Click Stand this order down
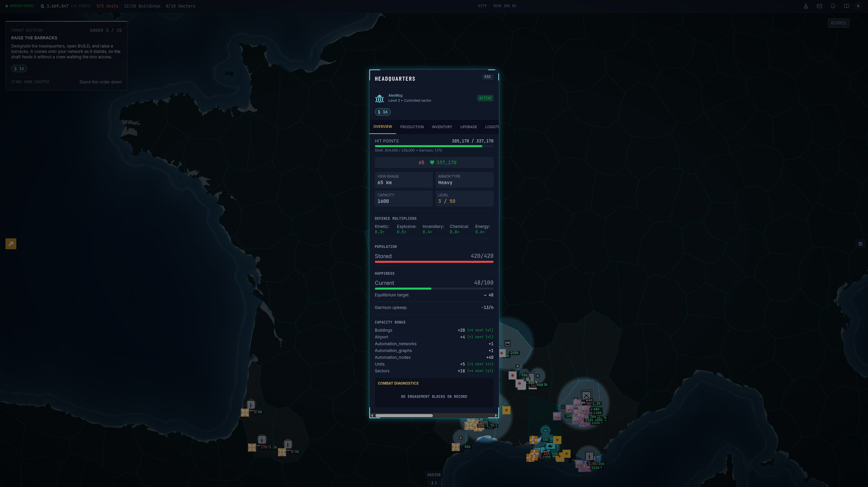868x487 pixels. [x=100, y=82]
